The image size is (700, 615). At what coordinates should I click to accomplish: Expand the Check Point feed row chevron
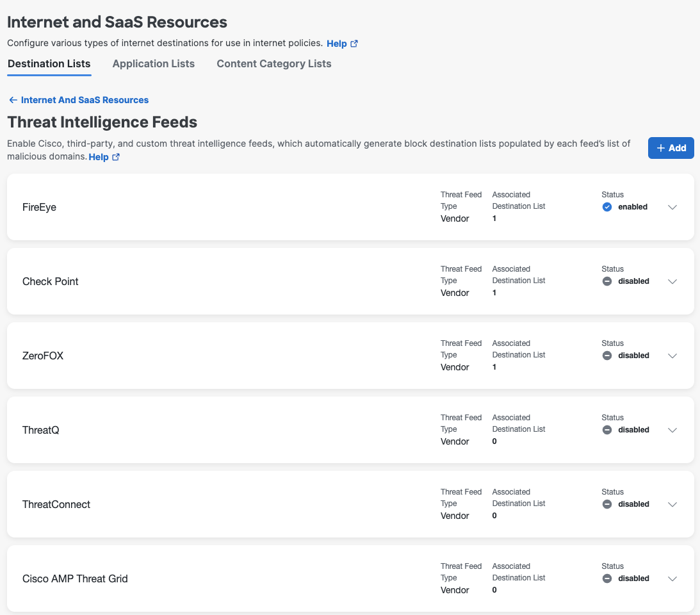(672, 281)
